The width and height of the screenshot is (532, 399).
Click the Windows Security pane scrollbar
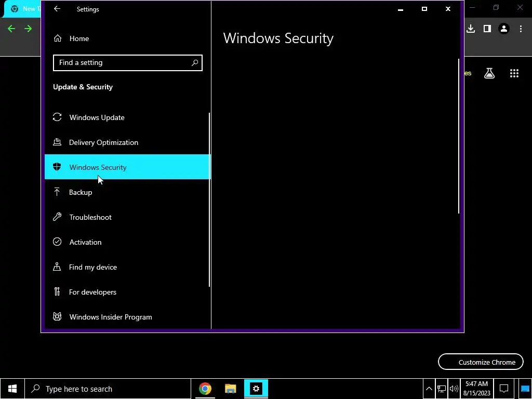pos(459,136)
